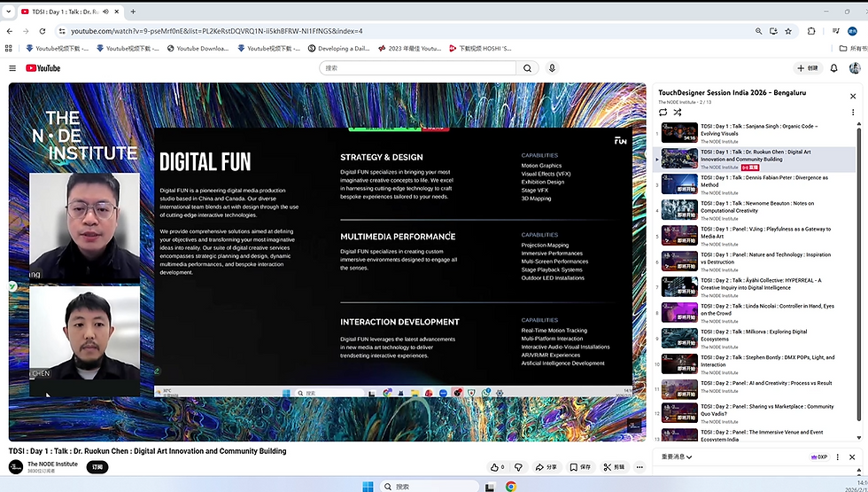868x492 pixels.
Task: Select the TDSI Day 1 Talk browser tab
Action: point(71,12)
